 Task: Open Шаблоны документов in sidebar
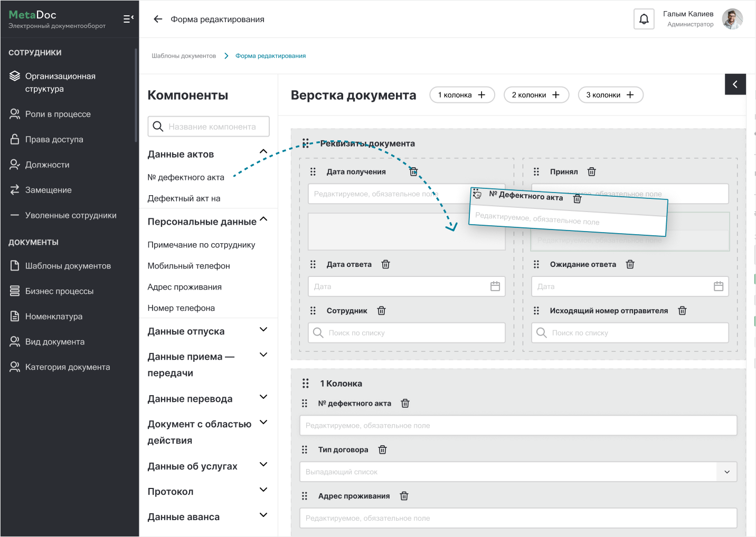tap(68, 266)
